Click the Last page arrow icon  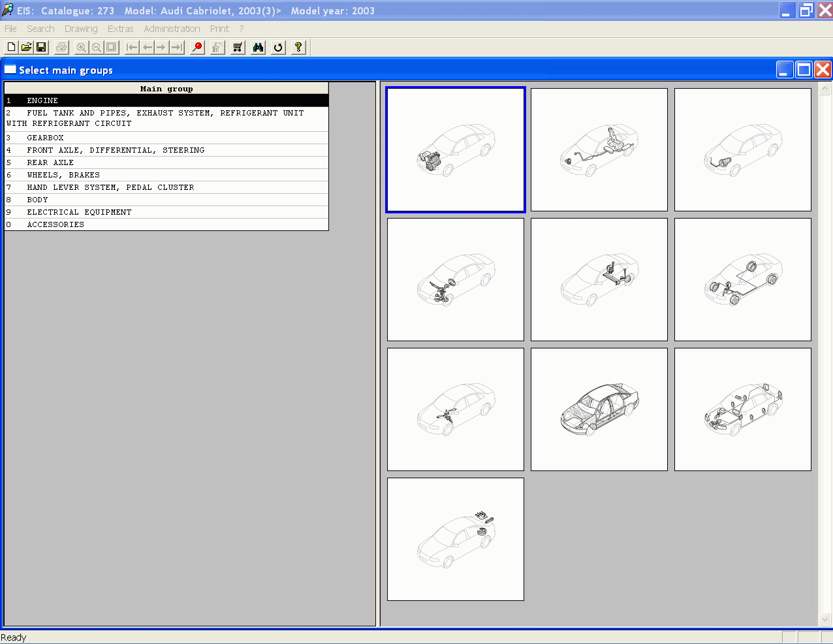[176, 47]
